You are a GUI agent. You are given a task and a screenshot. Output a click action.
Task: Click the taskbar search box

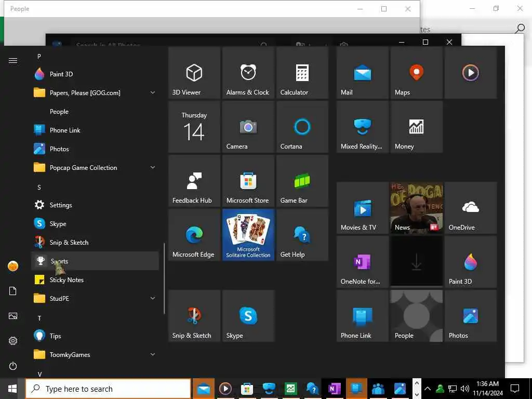(x=108, y=389)
